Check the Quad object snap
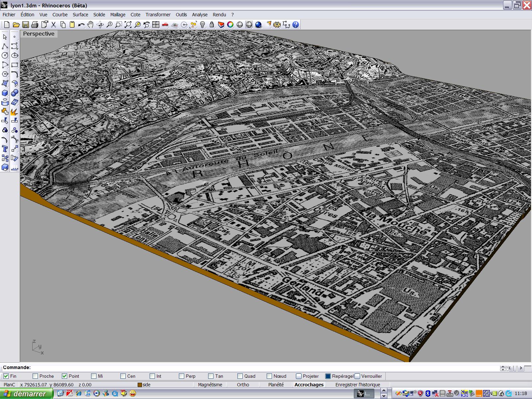The image size is (532, 399). pyautogui.click(x=240, y=376)
